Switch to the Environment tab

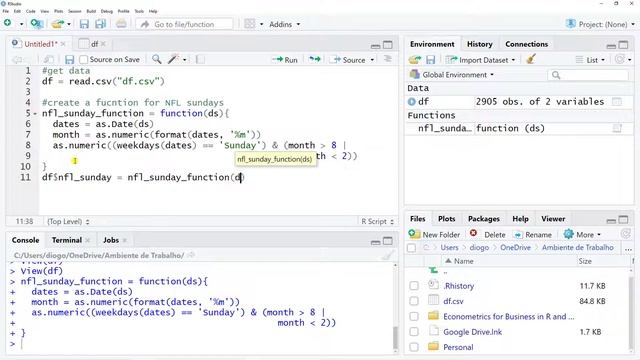pyautogui.click(x=432, y=44)
